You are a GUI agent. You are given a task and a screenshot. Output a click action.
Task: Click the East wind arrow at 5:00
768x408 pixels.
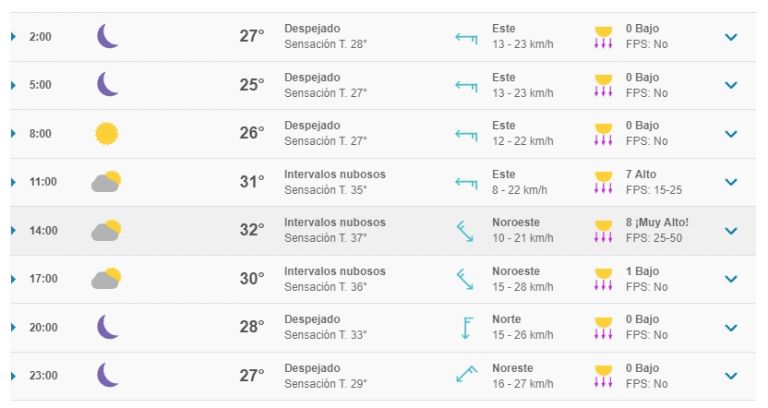[466, 86]
